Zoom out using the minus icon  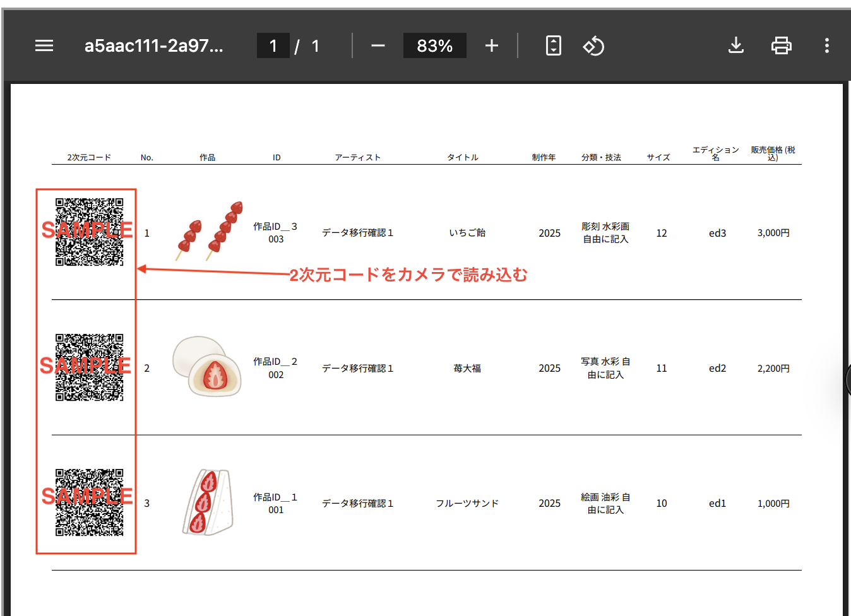pos(378,45)
